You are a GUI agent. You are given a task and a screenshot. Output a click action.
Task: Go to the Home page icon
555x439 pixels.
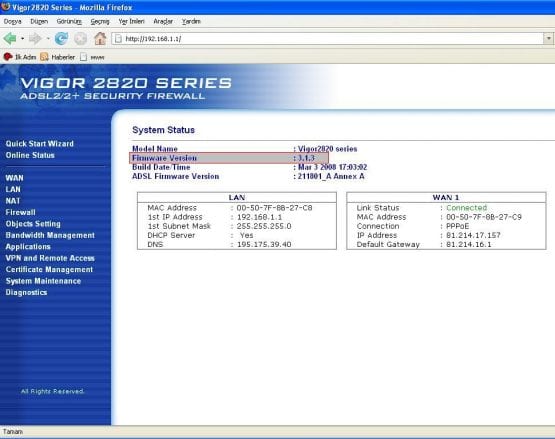pyautogui.click(x=100, y=38)
